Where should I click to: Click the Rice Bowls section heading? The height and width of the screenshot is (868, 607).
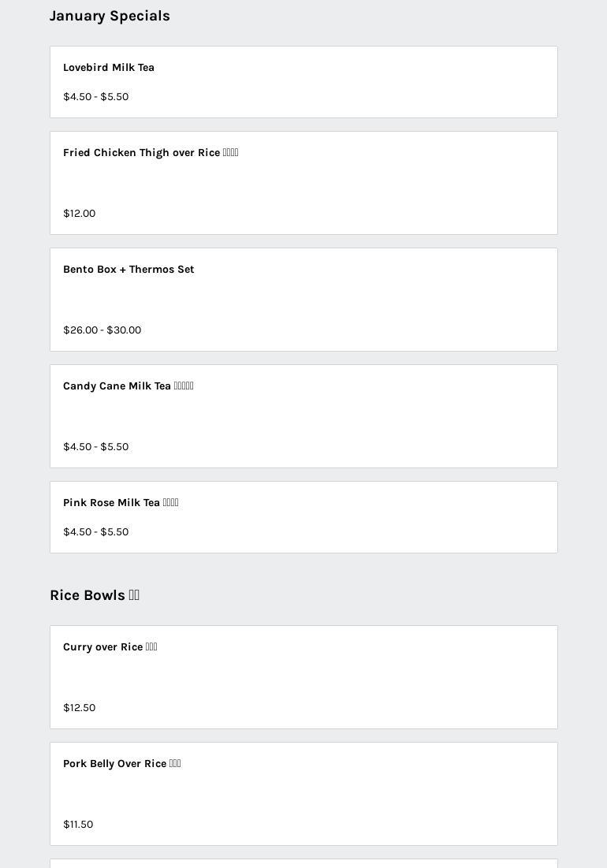88,595
